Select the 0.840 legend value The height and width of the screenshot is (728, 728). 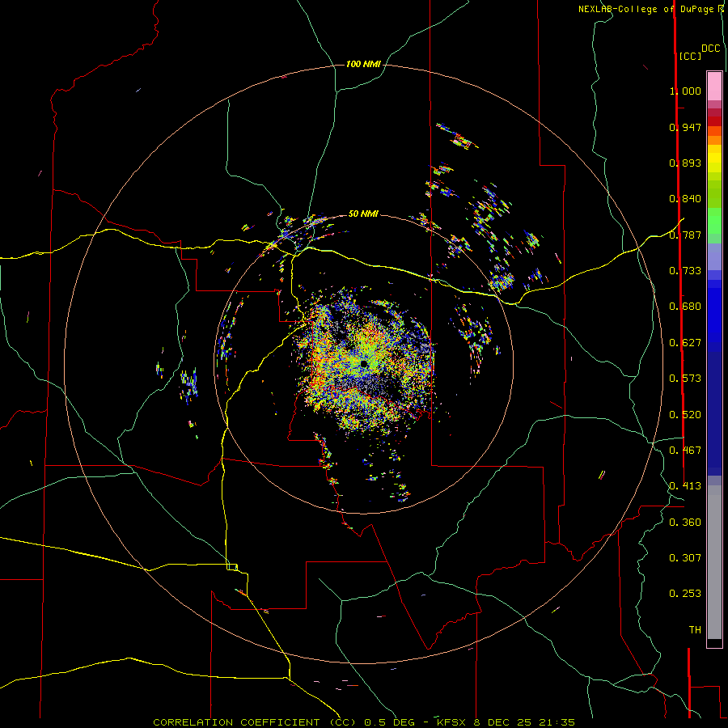click(x=685, y=199)
